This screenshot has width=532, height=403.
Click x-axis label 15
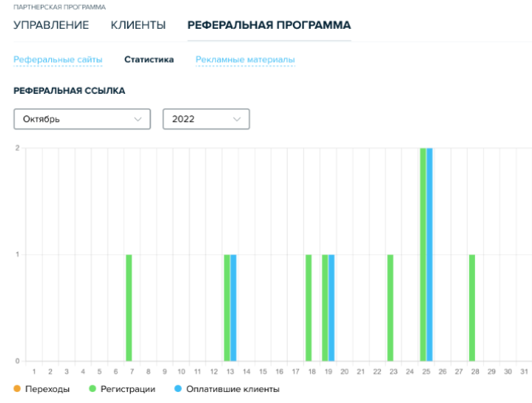click(263, 372)
